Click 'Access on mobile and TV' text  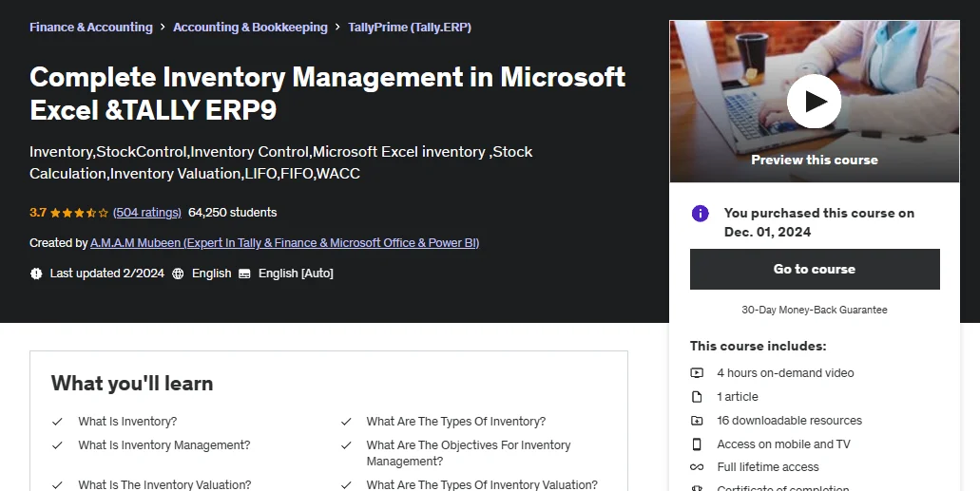[x=783, y=444]
